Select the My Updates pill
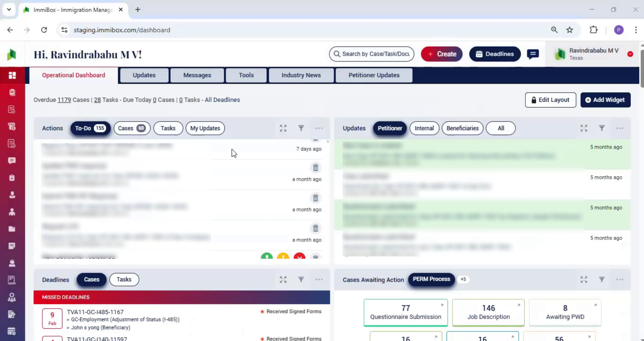The image size is (644, 341). pos(205,128)
